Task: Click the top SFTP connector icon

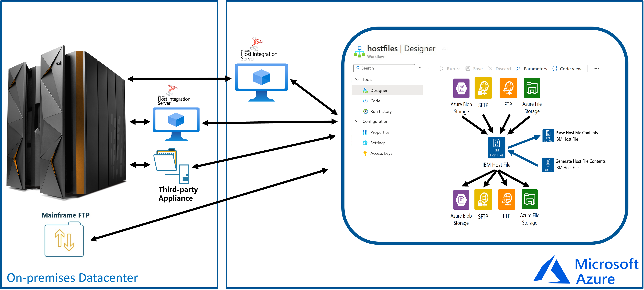Action: pos(483,88)
